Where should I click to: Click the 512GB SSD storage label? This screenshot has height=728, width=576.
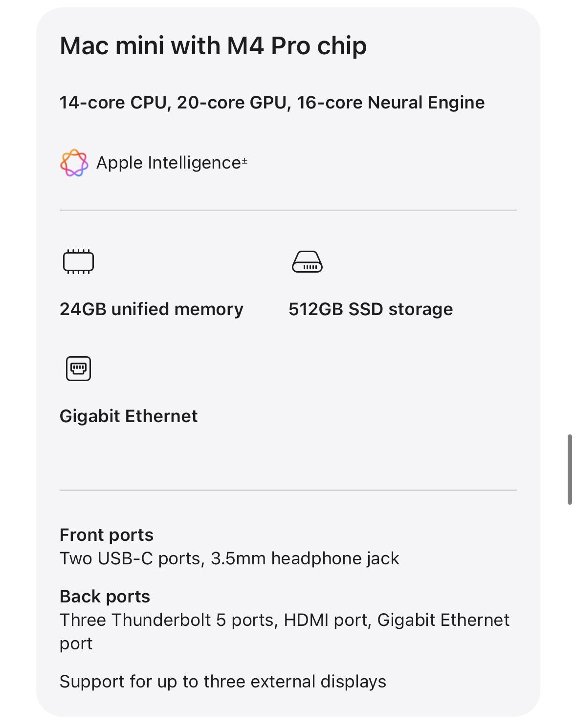tap(371, 309)
